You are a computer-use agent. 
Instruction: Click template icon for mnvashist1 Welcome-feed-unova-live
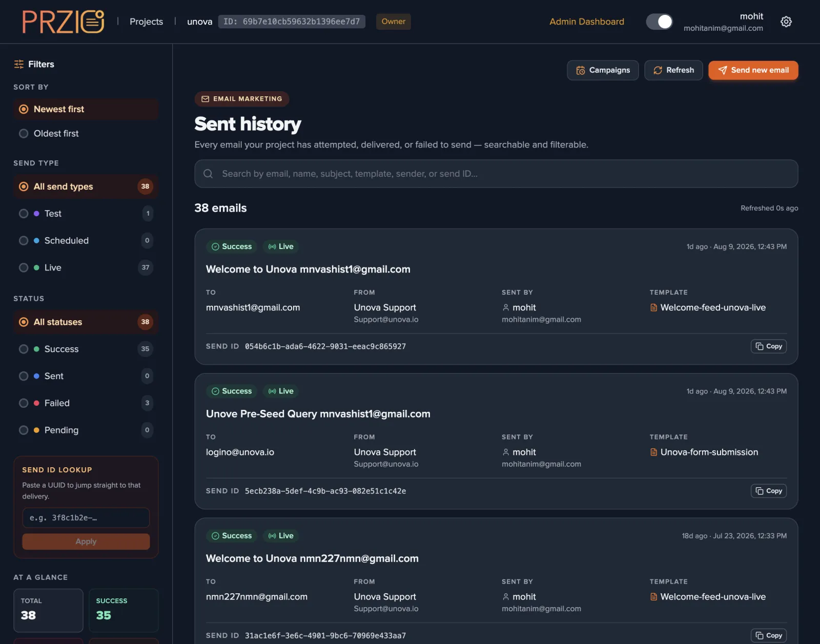coord(653,307)
